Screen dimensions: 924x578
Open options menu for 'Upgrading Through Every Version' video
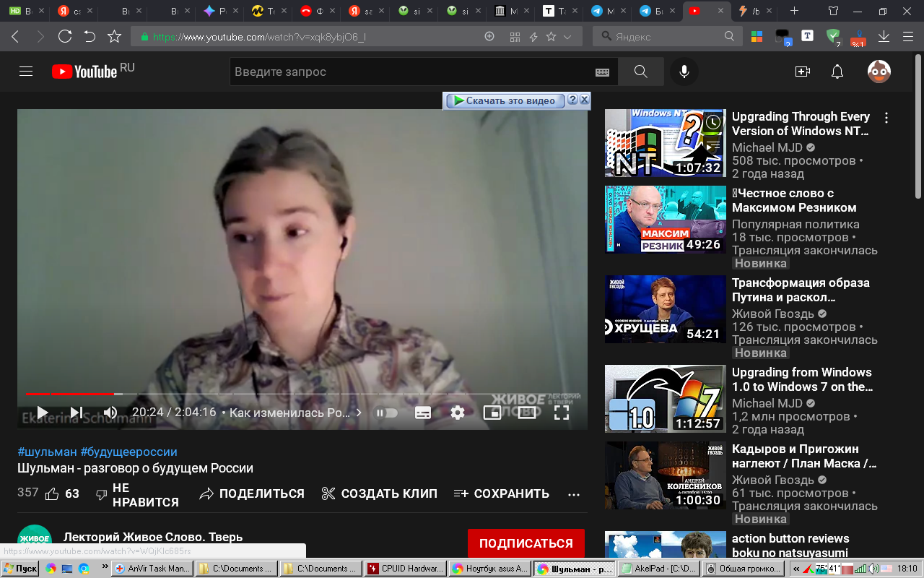click(886, 118)
